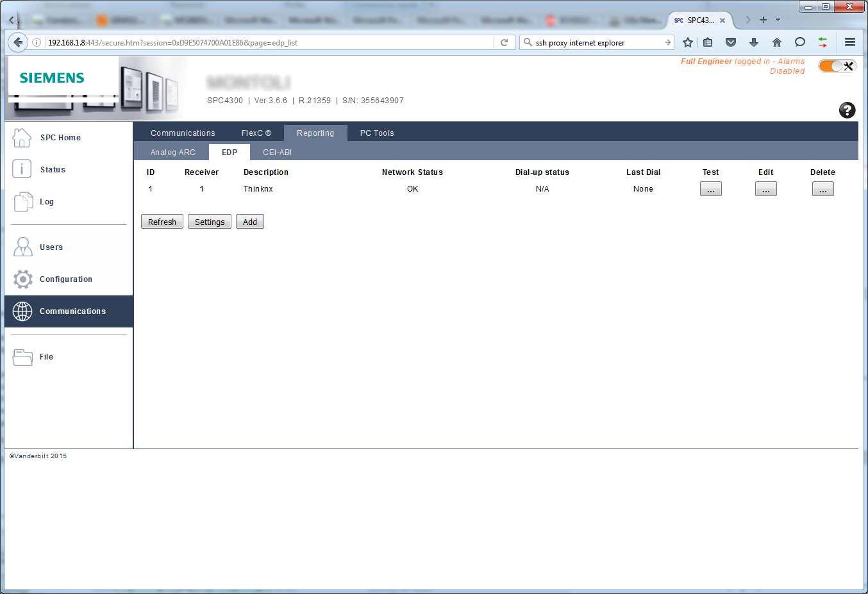Open the Log documents icon
The width and height of the screenshot is (868, 594).
point(23,202)
